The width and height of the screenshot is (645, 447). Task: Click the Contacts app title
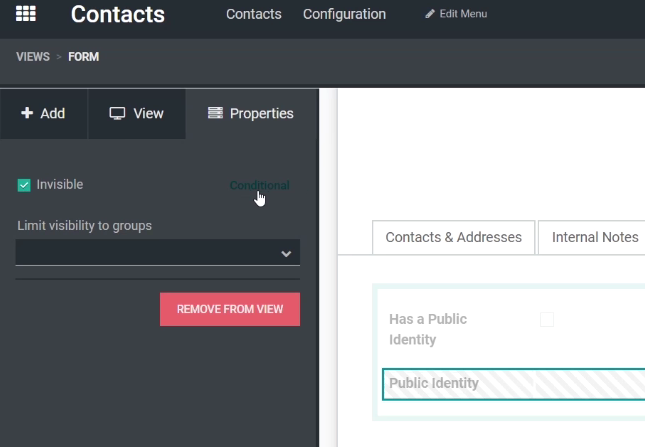coord(118,14)
